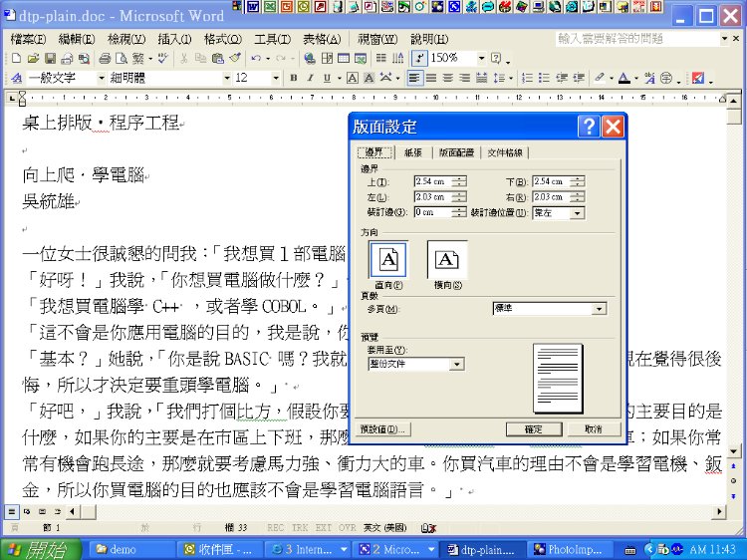Decrease the paragraph indent
Screen dimensions: 747x560
(x=562, y=78)
